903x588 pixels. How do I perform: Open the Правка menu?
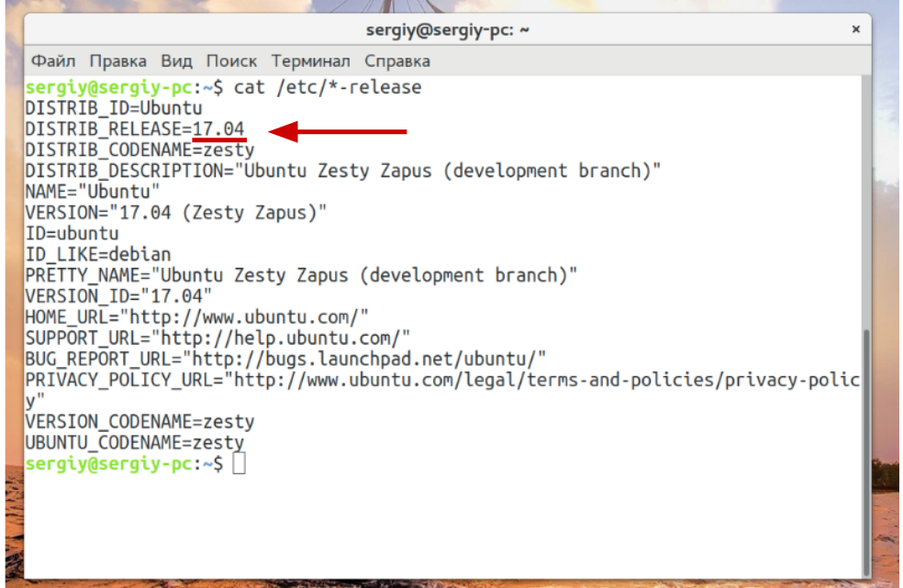pyautogui.click(x=117, y=61)
